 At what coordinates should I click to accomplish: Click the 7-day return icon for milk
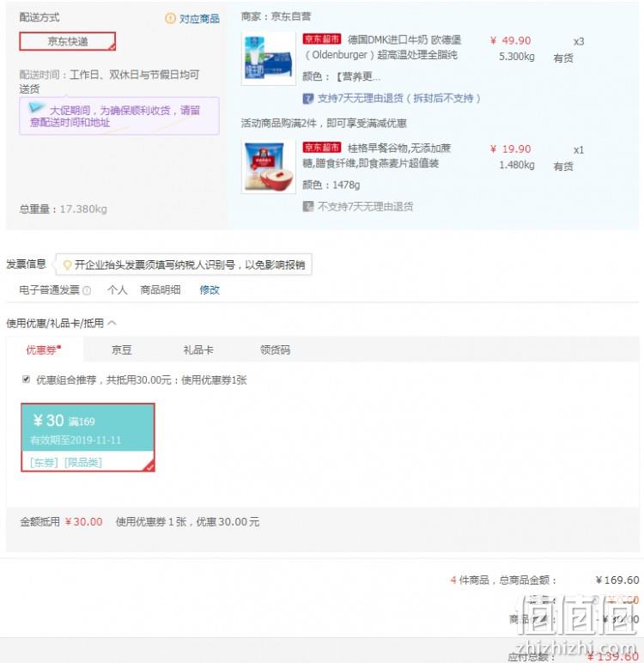[x=308, y=99]
